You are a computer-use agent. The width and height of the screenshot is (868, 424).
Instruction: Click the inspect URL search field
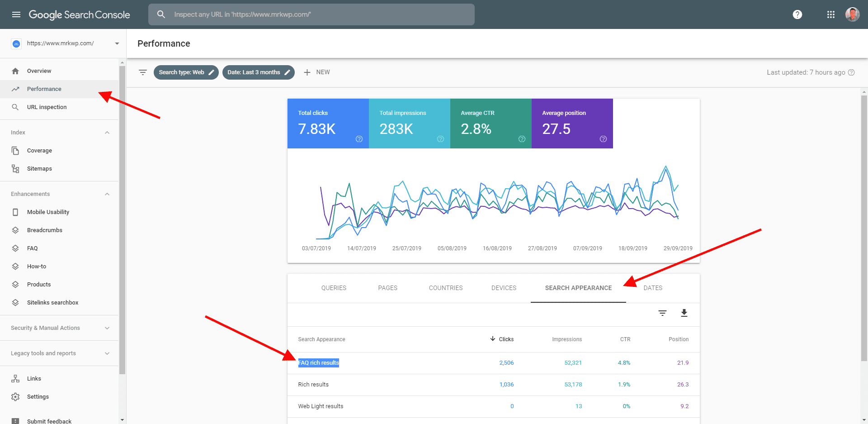(311, 14)
